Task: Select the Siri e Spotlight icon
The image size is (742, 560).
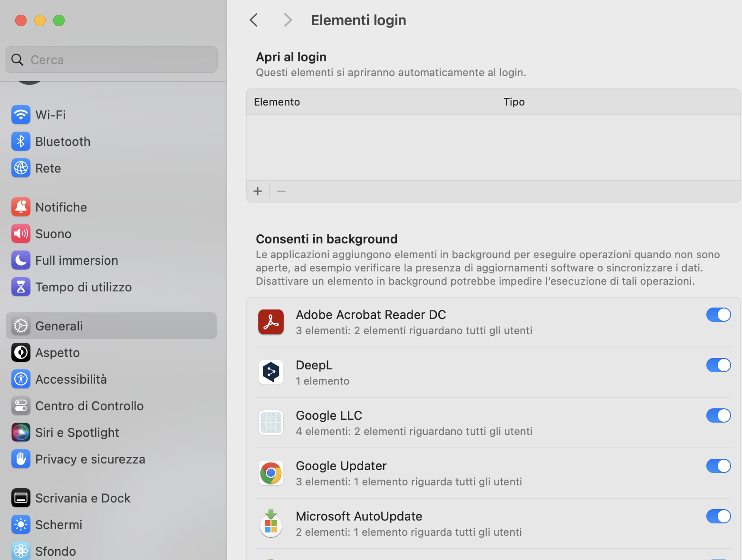Action: pyautogui.click(x=20, y=433)
